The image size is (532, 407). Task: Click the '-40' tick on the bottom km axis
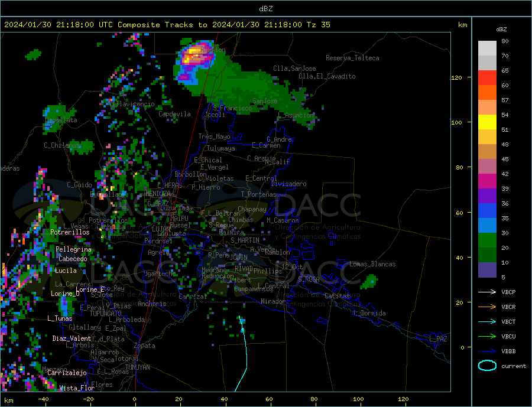(x=44, y=399)
